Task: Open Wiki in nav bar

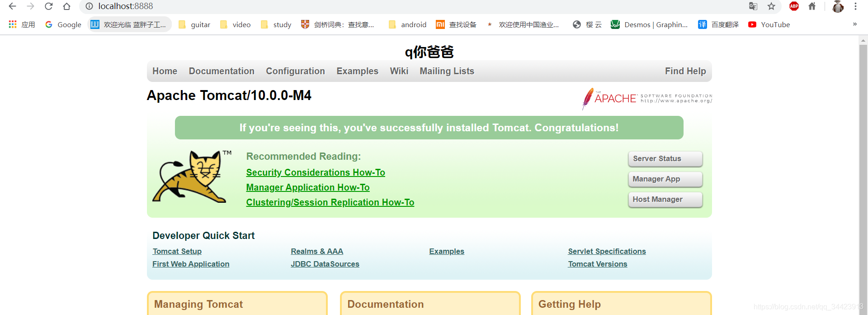Action: (x=399, y=71)
